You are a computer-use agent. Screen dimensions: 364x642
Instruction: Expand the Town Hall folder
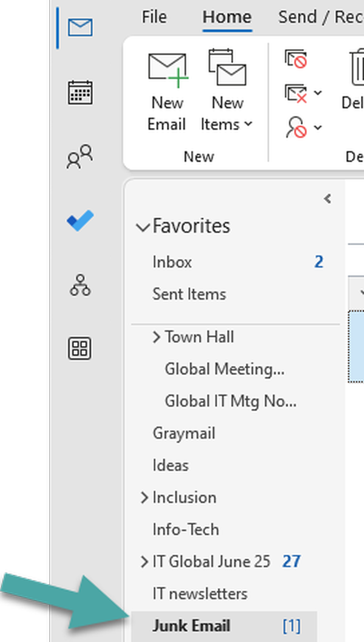157,337
